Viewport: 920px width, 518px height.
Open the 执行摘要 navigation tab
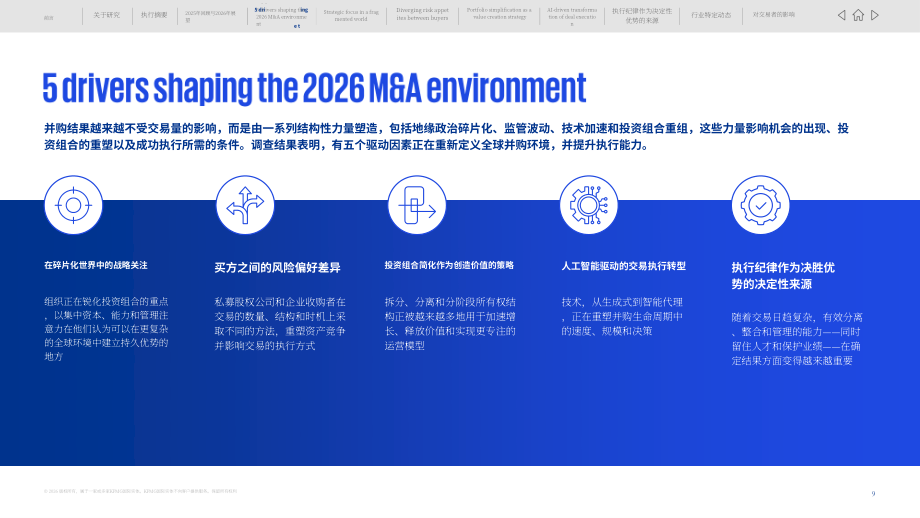click(x=154, y=15)
